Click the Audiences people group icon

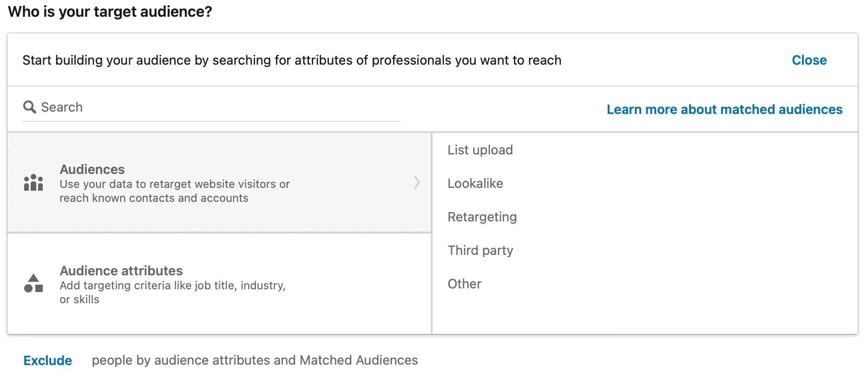coord(33,182)
